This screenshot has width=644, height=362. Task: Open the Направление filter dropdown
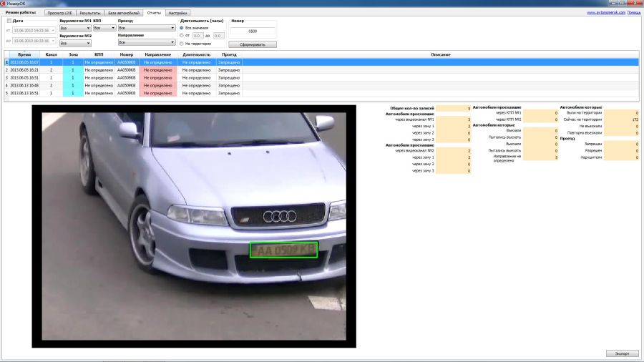click(x=146, y=42)
